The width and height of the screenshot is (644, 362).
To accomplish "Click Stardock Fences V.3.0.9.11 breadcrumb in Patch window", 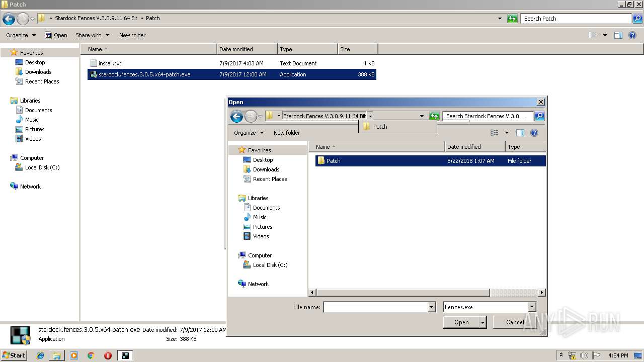I will pos(96,18).
